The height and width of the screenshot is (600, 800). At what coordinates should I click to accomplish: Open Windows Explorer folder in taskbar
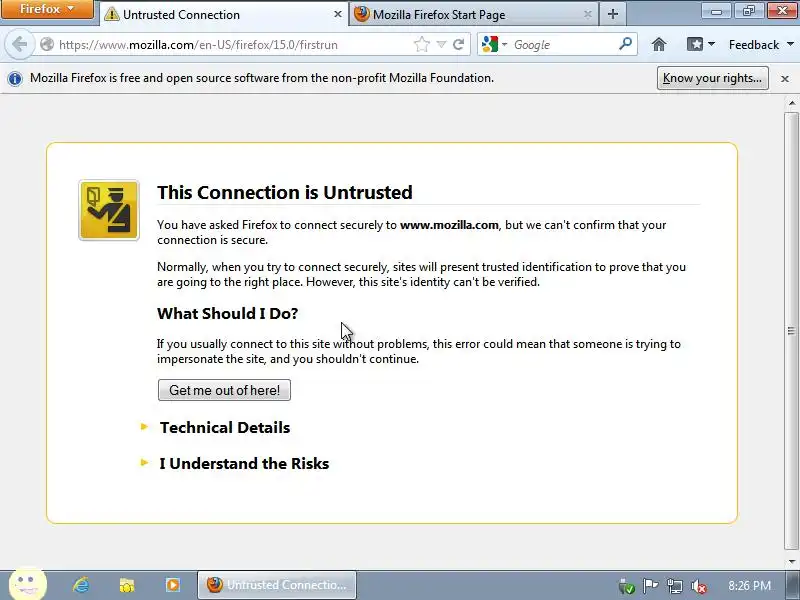click(x=127, y=585)
